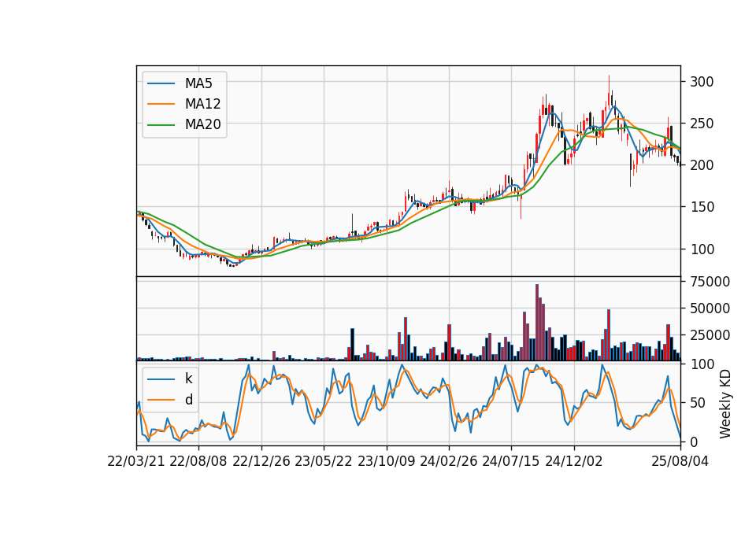Click the 50000 volume axis label
This screenshot has width=756, height=543.
[710, 308]
